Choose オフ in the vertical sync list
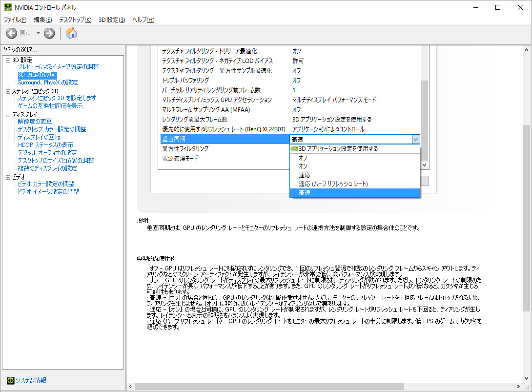The height and width of the screenshot is (392, 532). (355, 158)
